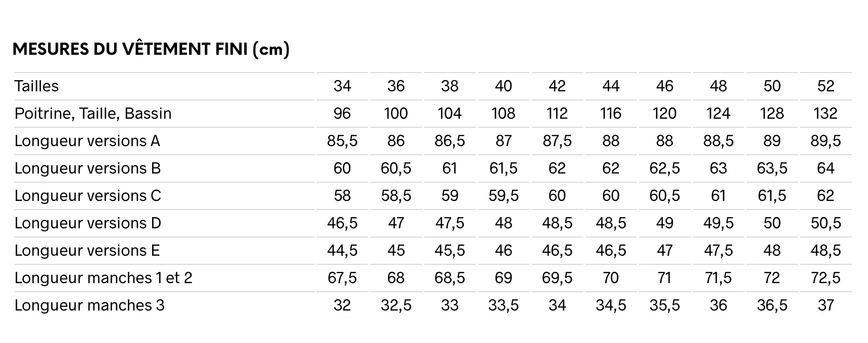Click the 'Poitrine, Taille, Bassin' row label
Viewport: 868px width, 343px height.
[93, 114]
